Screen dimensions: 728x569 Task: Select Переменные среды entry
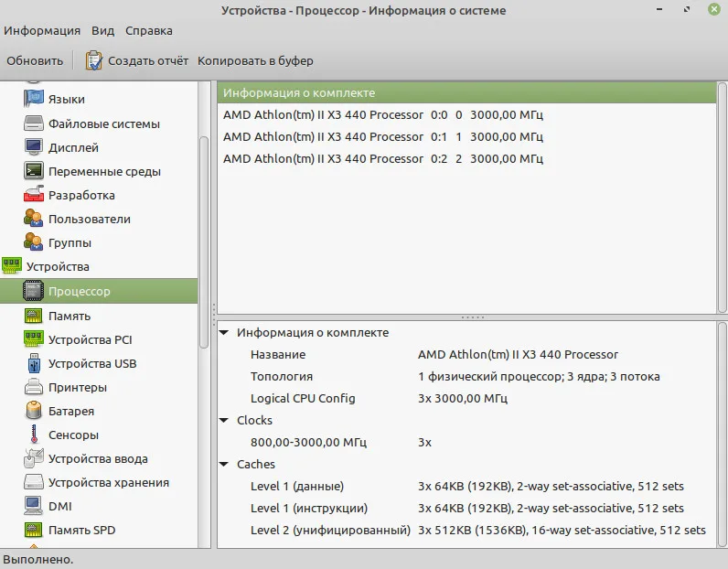point(104,171)
